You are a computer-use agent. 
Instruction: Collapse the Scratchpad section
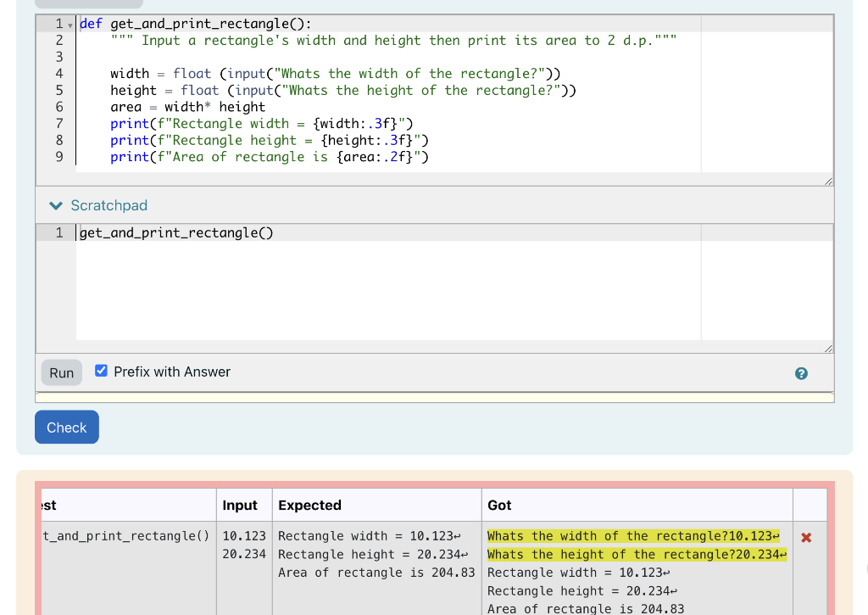(x=55, y=205)
